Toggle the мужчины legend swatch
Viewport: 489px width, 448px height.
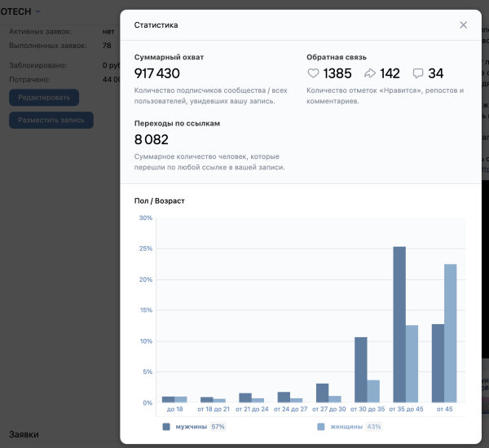click(166, 426)
